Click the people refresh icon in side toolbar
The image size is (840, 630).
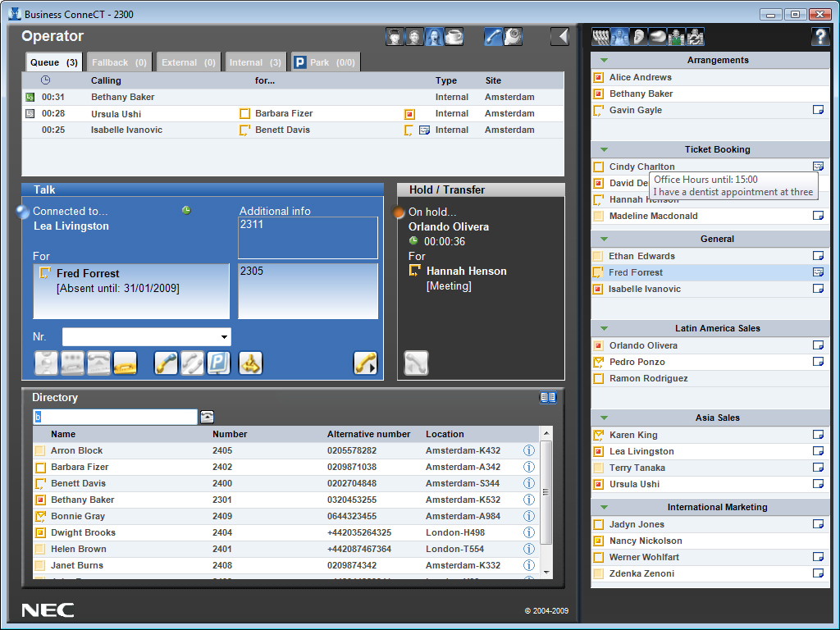click(x=695, y=36)
